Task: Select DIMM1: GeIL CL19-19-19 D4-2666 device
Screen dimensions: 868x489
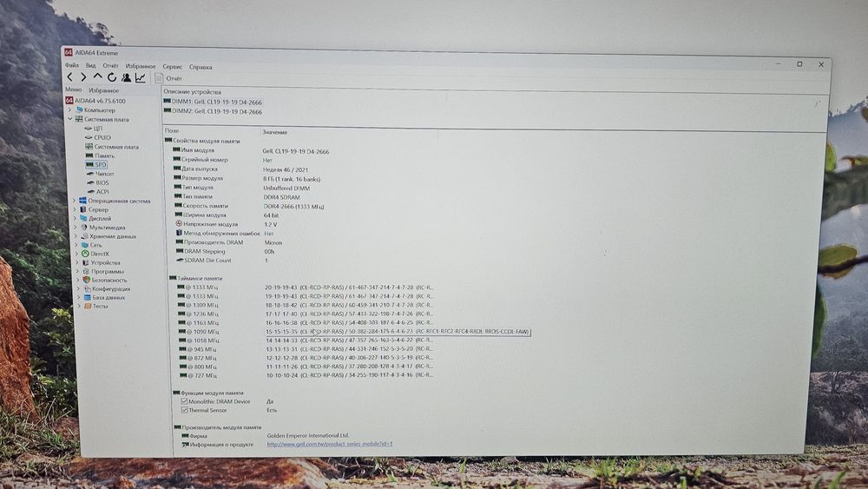Action: pos(214,102)
